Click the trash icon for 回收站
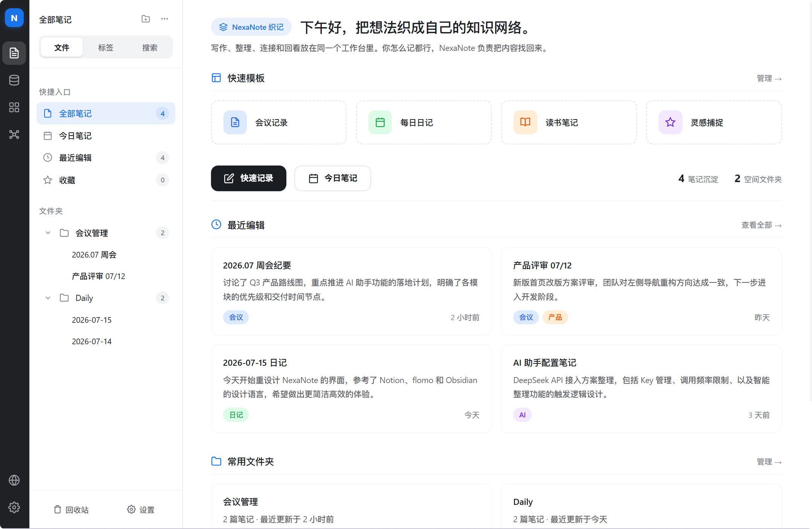The height and width of the screenshot is (529, 812). click(57, 509)
